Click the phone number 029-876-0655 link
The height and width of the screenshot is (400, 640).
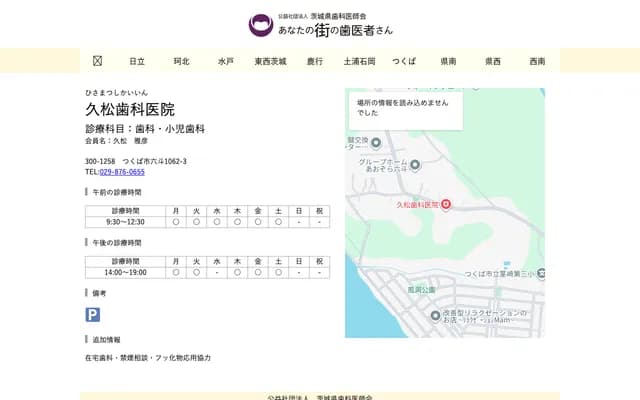(121, 172)
